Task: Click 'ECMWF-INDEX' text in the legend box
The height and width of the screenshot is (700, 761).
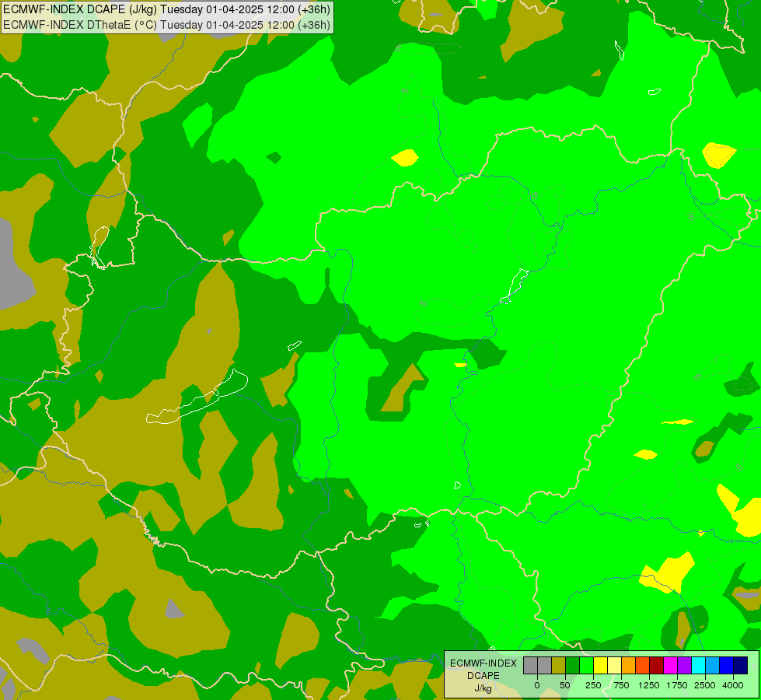Action: coord(483,663)
